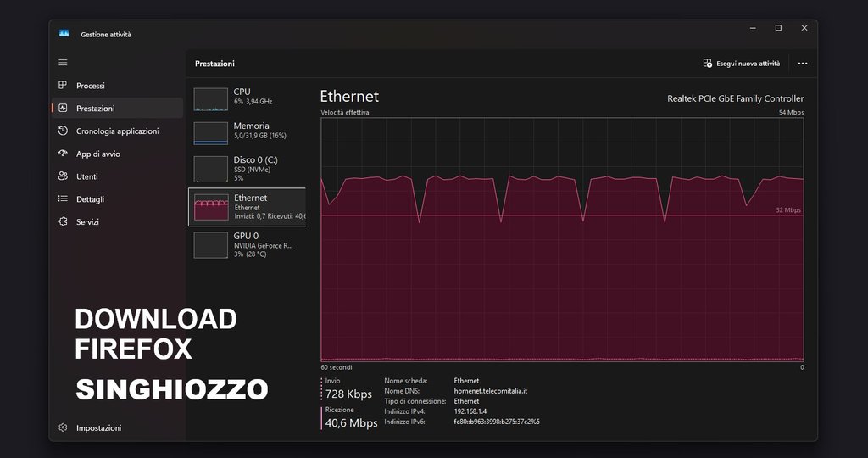Viewport: 868px width, 458px height.
Task: Open the three-dots more options menu
Action: (x=803, y=64)
